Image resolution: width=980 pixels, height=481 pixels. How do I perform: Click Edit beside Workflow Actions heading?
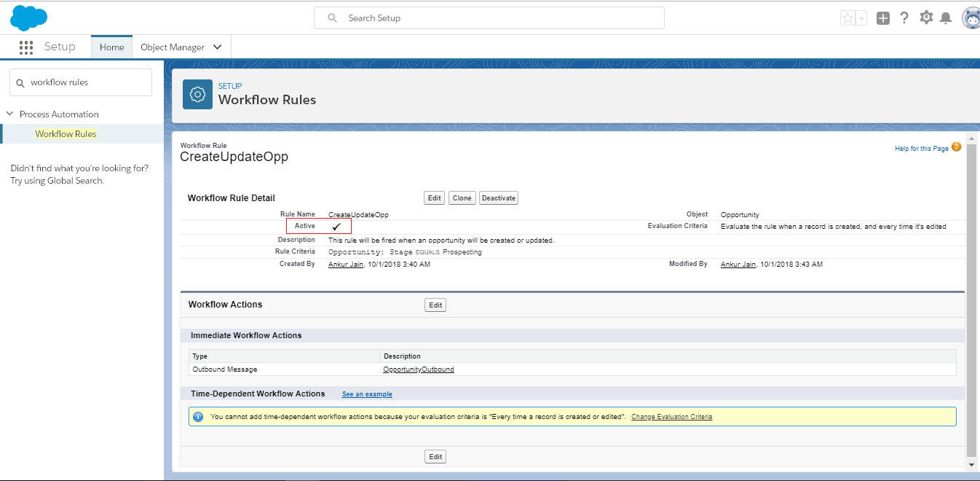tap(435, 305)
